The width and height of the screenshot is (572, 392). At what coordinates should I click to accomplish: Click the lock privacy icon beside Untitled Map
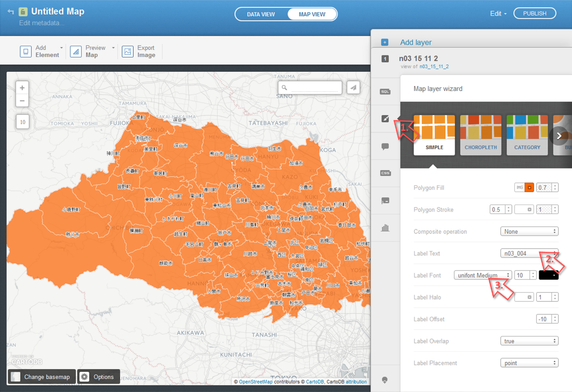[23, 12]
